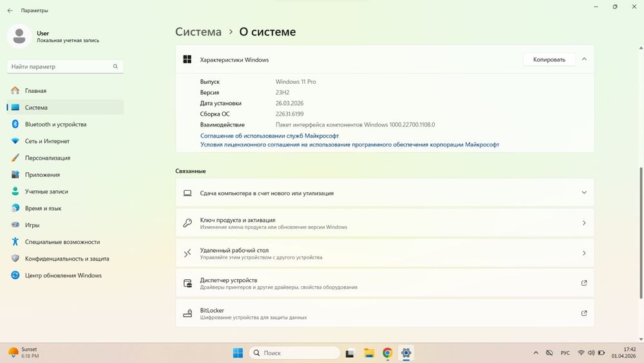Open Диспетчер устройств
The image size is (644, 363).
coord(385,283)
